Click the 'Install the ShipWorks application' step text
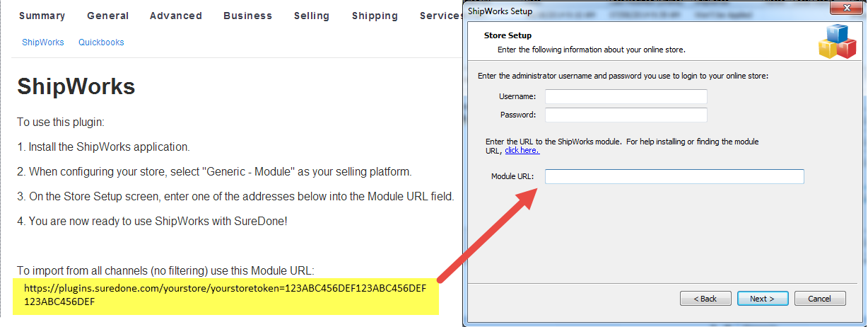Screen dimensions: 868x327 (103, 147)
